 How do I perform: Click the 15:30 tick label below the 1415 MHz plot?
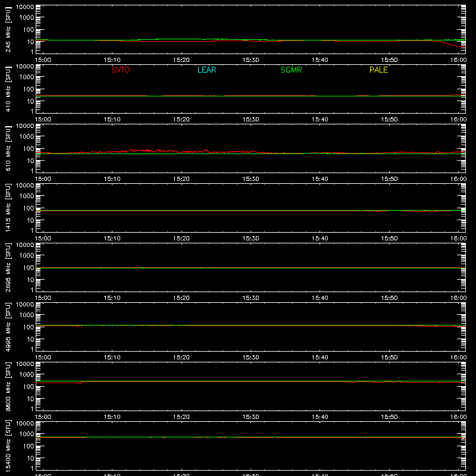250,239
